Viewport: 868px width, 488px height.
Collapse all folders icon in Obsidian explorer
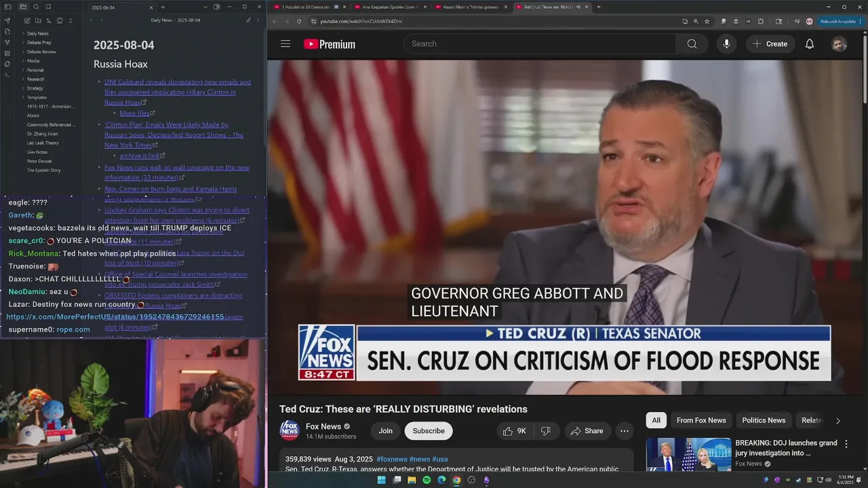tap(70, 20)
